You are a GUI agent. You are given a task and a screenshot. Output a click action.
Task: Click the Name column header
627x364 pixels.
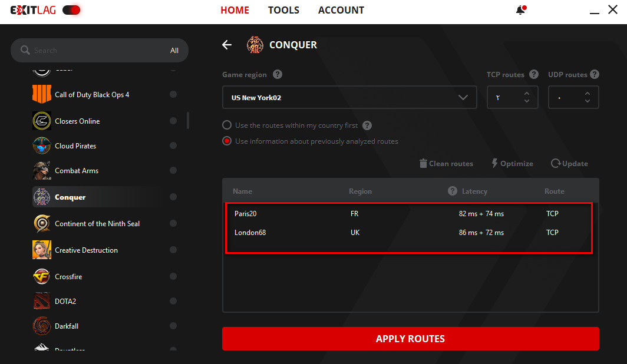(242, 191)
